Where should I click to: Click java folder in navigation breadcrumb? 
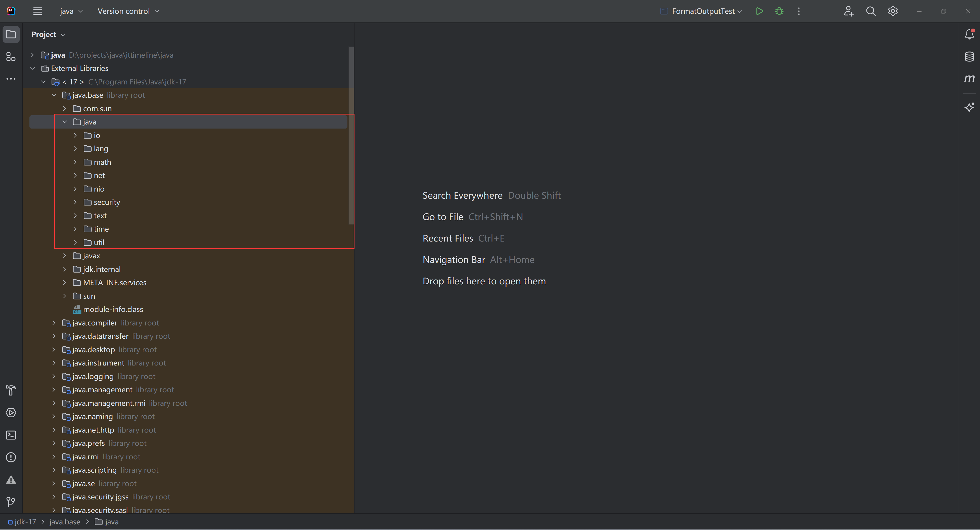[107, 522]
